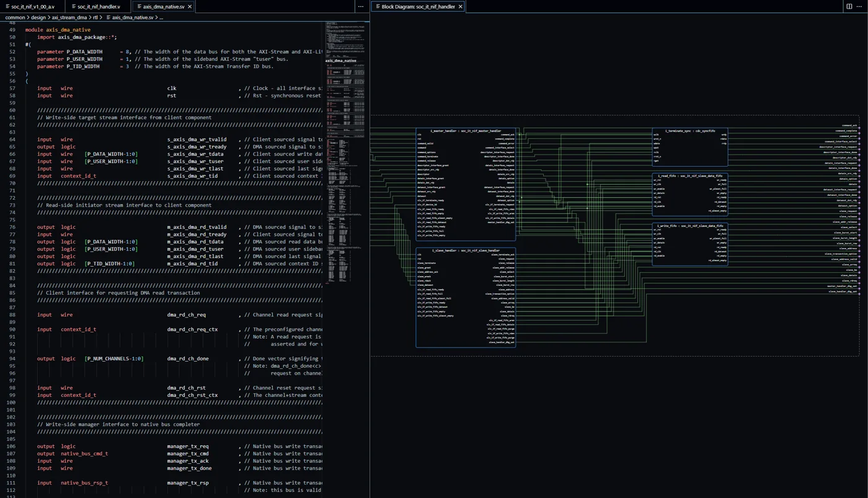Select the i_slave_handler block title
This screenshot has height=498, width=868.
click(x=466, y=251)
